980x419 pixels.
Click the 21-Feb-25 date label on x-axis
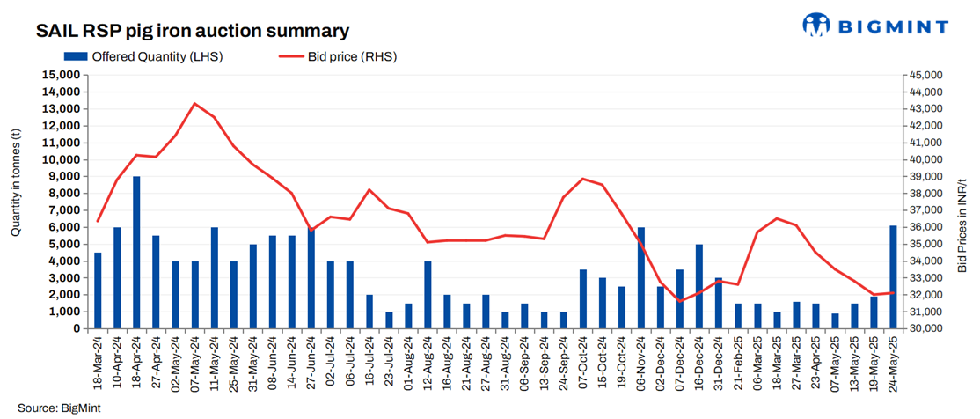click(x=738, y=363)
